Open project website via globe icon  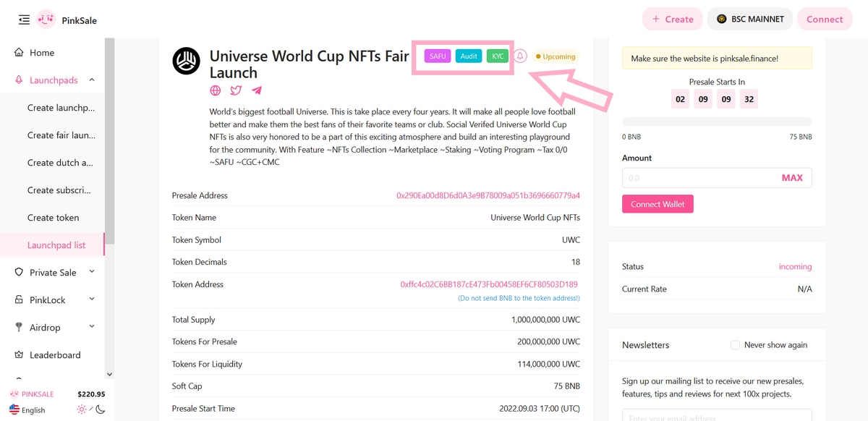point(216,90)
